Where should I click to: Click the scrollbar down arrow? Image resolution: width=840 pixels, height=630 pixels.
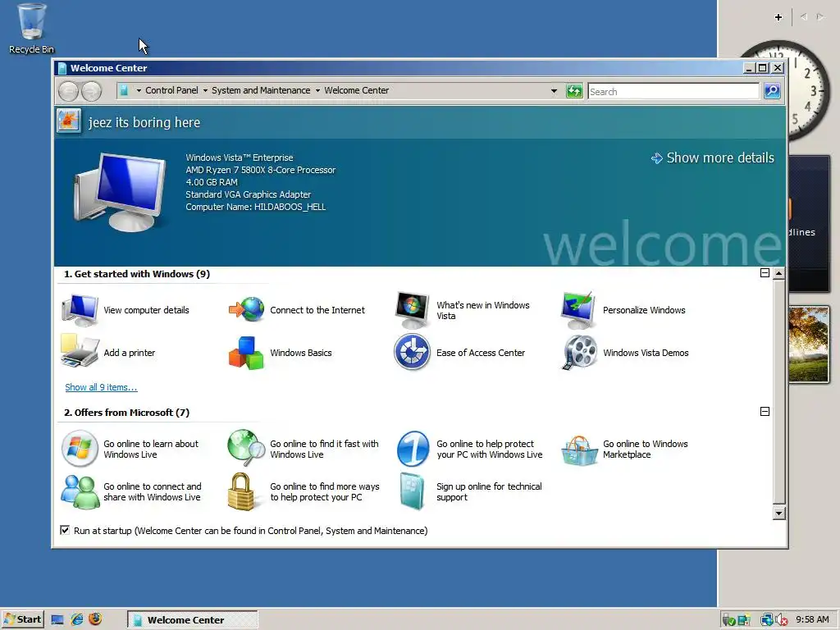(779, 514)
